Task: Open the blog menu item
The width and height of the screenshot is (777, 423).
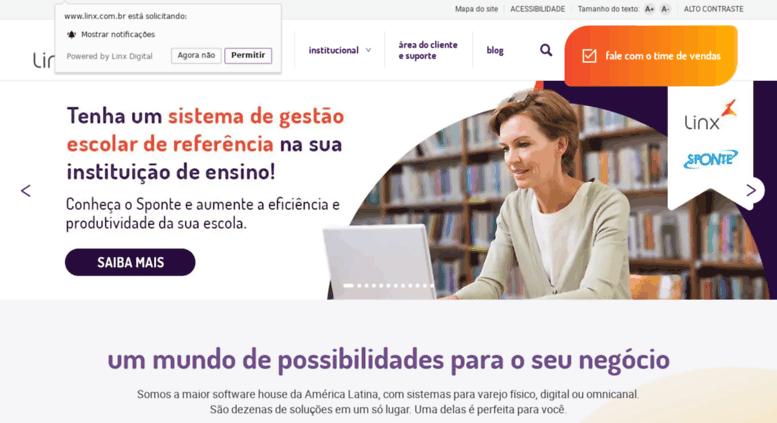Action: pyautogui.click(x=495, y=50)
